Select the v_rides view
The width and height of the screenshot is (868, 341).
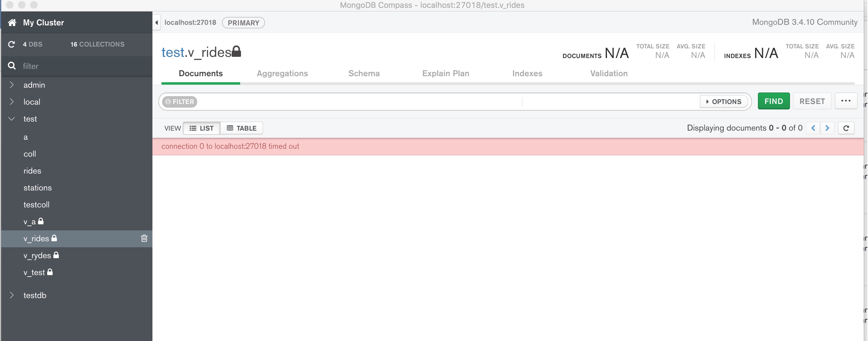click(77, 239)
